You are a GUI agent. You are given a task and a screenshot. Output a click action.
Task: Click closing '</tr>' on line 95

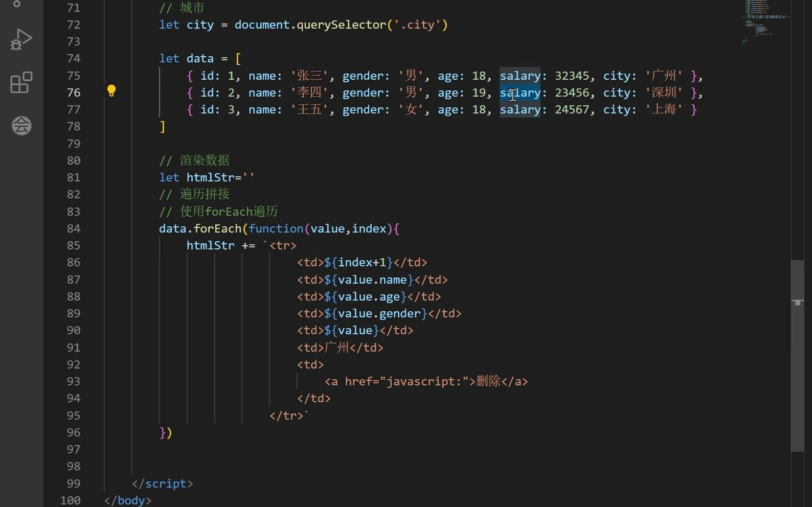pyautogui.click(x=286, y=416)
